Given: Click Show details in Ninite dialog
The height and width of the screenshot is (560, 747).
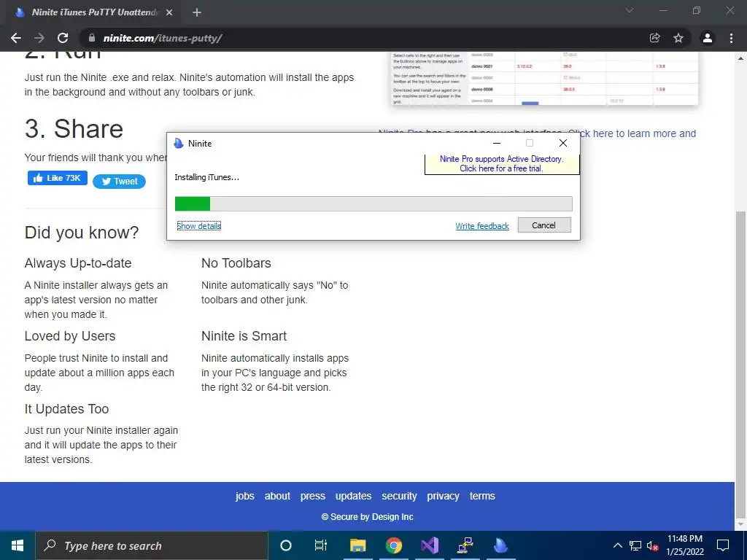Looking at the screenshot, I should point(198,226).
